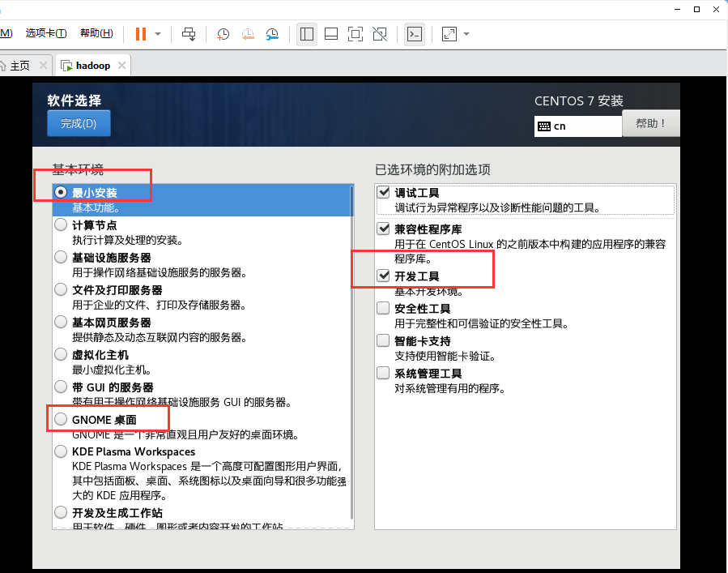The image size is (728, 573).
Task: Click the home icon on 主页 tab
Action: (2, 66)
